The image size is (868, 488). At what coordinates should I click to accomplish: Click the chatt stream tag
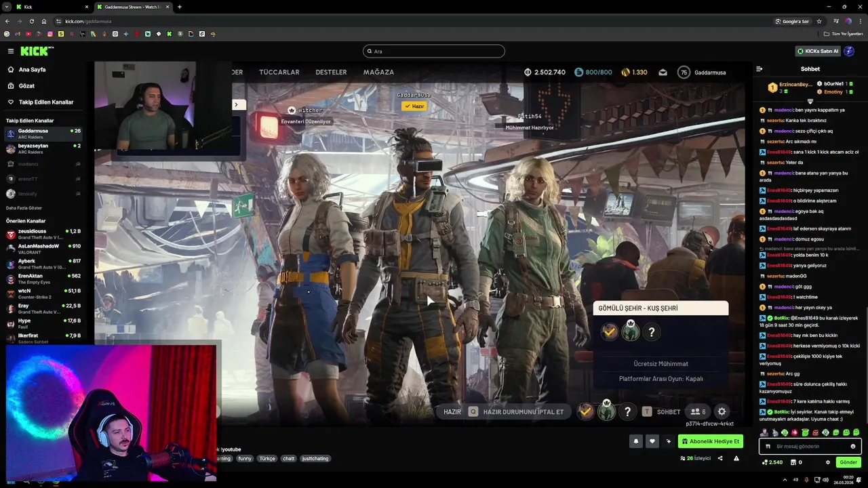(x=289, y=458)
